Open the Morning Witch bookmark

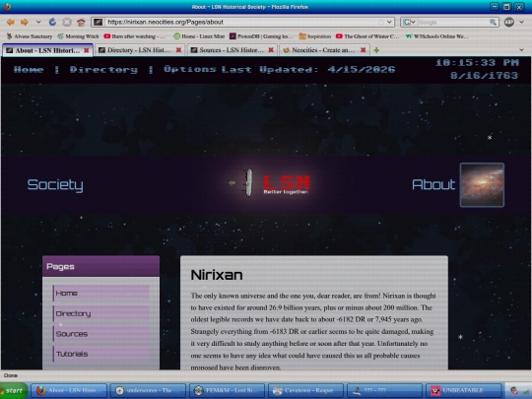[x=78, y=36]
